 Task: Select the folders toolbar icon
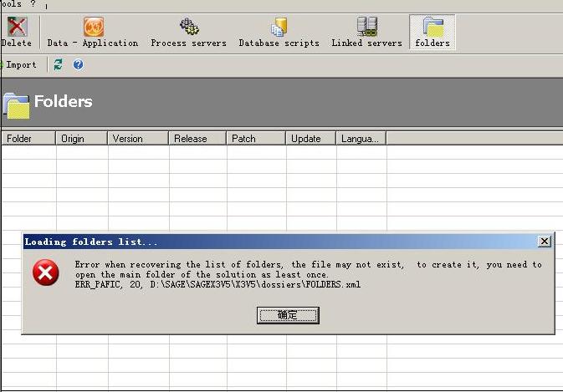tap(432, 32)
